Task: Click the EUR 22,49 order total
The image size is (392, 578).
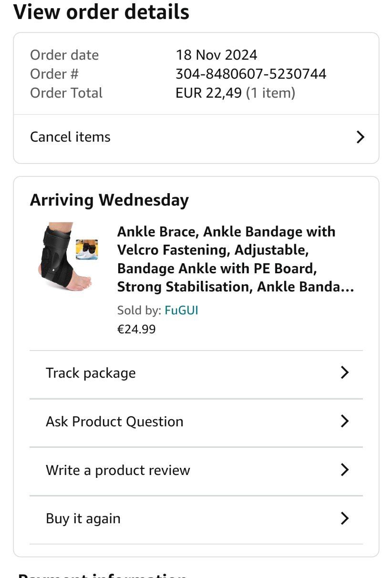Action: click(x=208, y=93)
